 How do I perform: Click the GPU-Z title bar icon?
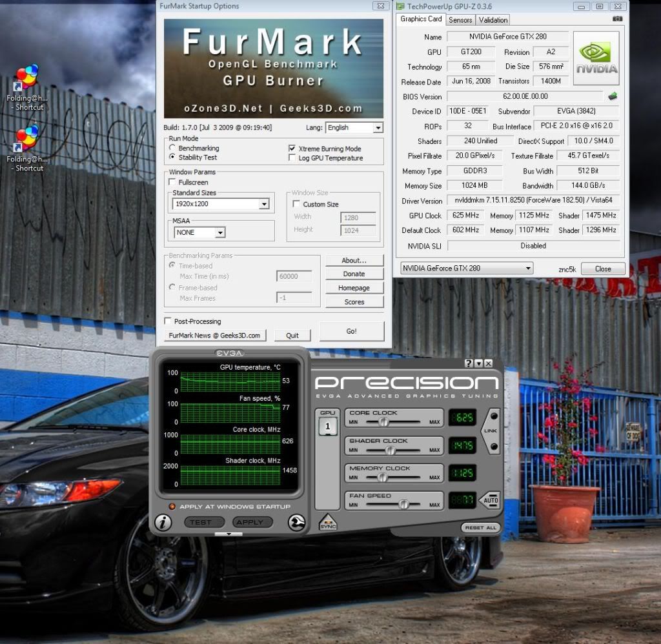click(400, 6)
